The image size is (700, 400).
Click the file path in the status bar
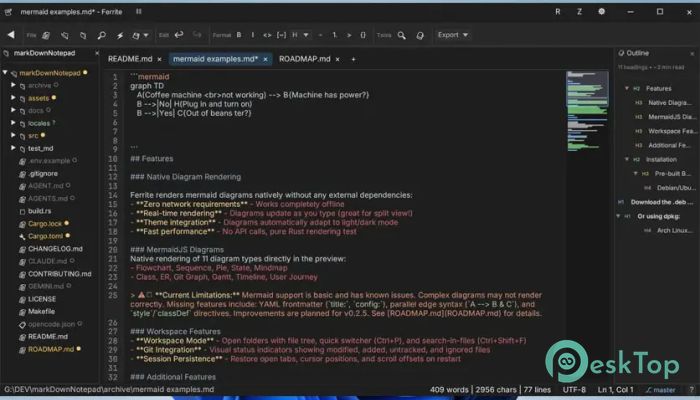(x=109, y=390)
